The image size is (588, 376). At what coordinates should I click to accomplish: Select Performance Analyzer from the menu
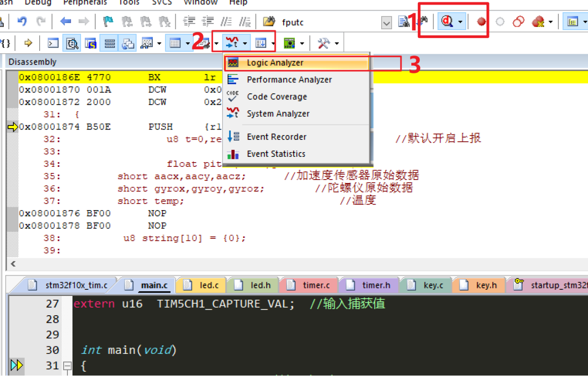point(296,80)
